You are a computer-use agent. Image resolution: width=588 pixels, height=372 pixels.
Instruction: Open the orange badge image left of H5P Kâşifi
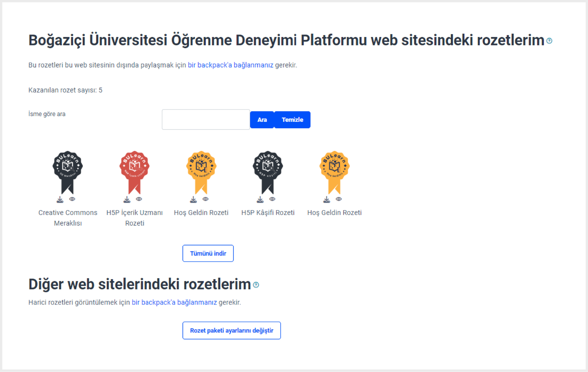[x=201, y=172]
